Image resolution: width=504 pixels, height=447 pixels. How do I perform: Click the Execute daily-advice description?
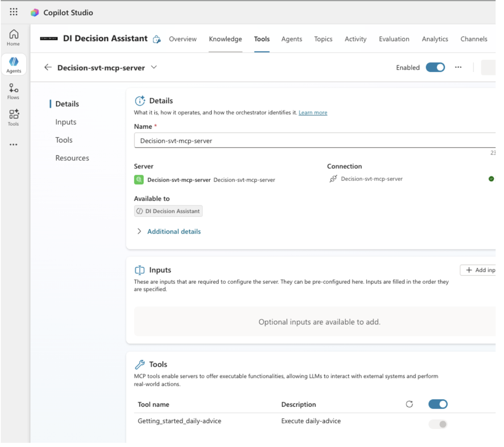(x=311, y=421)
